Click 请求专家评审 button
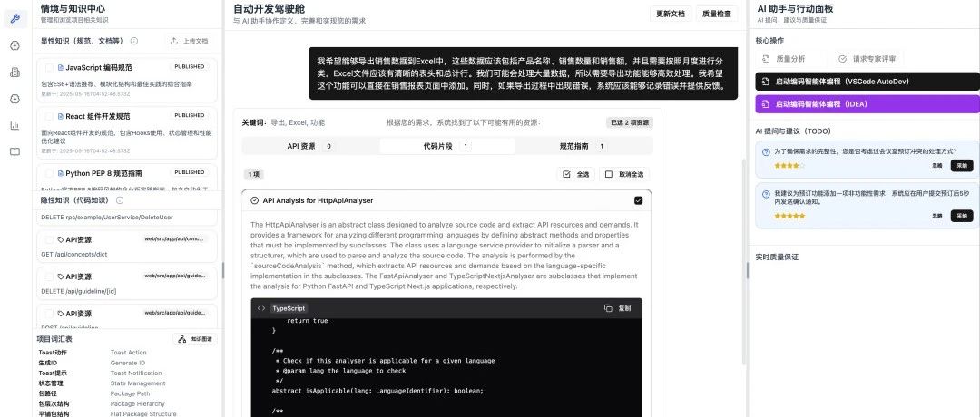 [867, 59]
